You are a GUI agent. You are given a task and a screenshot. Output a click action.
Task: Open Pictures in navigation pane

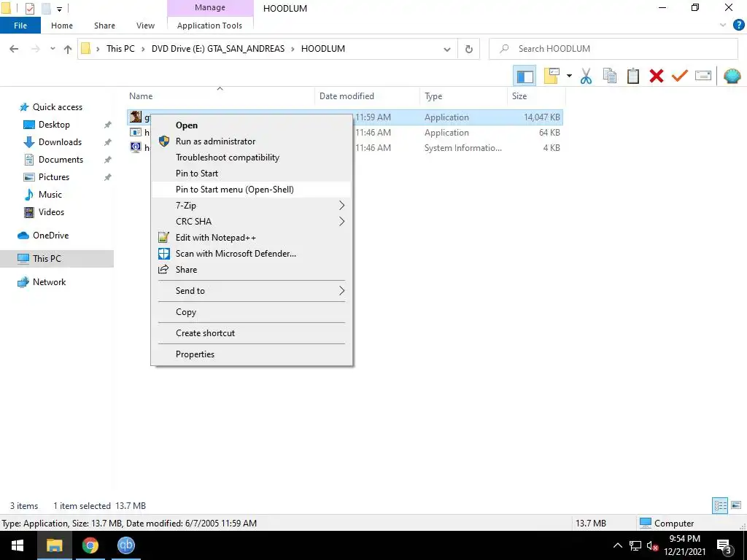54,177
